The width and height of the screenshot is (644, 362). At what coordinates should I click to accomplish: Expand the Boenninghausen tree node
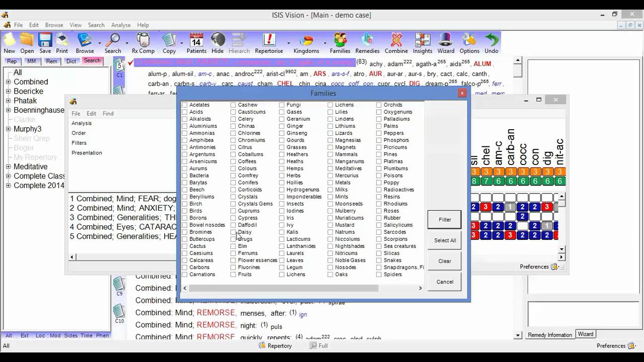(x=8, y=110)
